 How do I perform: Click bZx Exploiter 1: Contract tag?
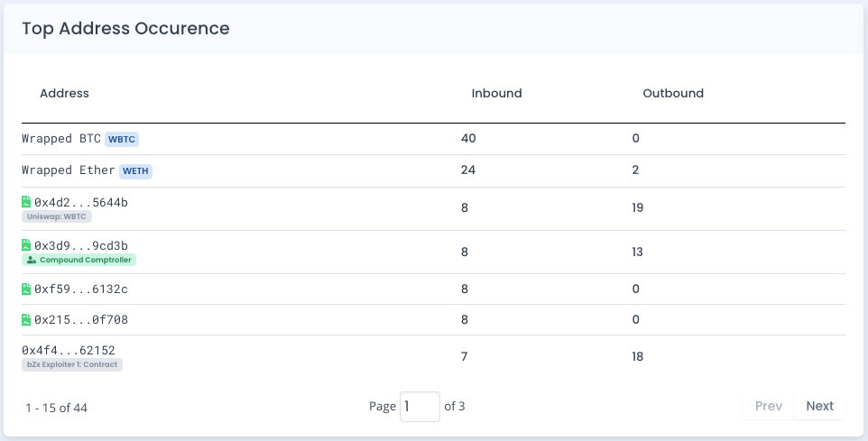(x=72, y=364)
